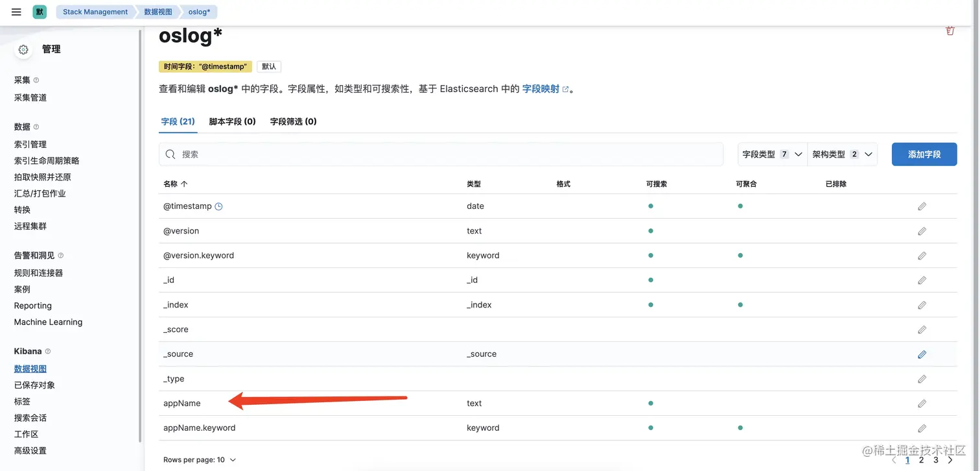
Task: Open 已保存对象 in sidebar
Action: point(34,385)
